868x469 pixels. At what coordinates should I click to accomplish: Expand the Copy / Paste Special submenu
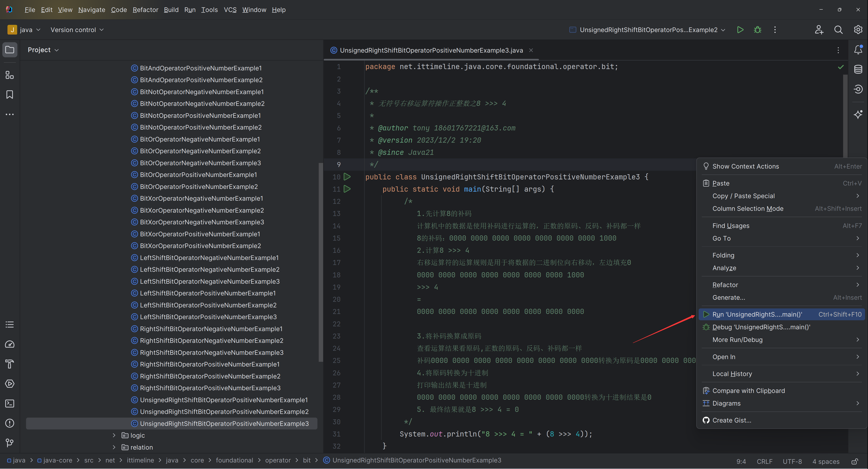click(782, 196)
